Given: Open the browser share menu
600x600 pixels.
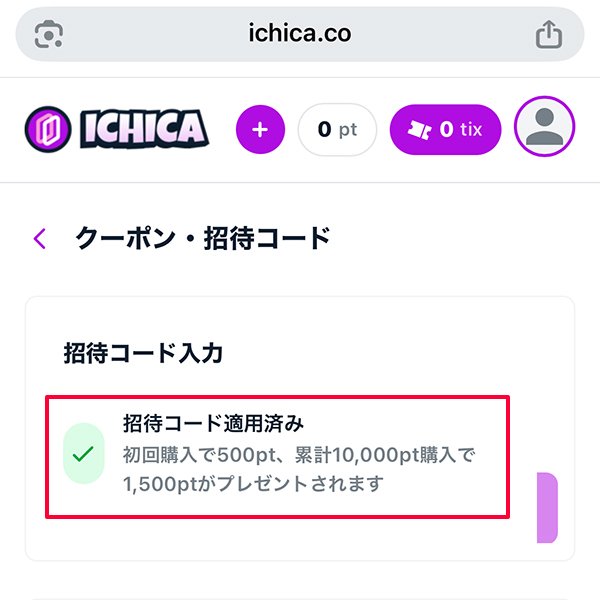Looking at the screenshot, I should 548,34.
